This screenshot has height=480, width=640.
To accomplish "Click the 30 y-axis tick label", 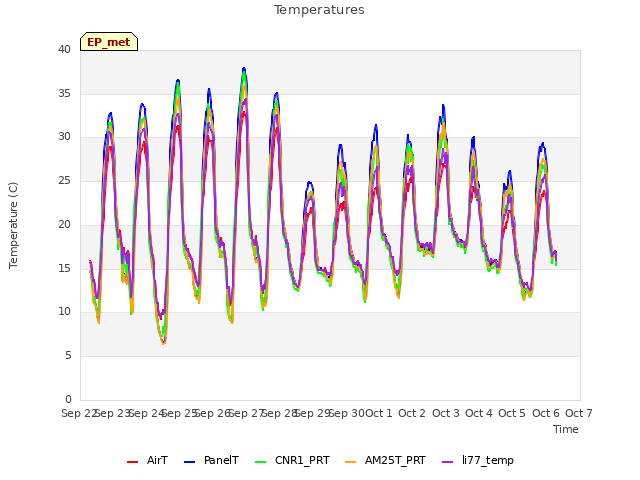I will click(x=64, y=137).
